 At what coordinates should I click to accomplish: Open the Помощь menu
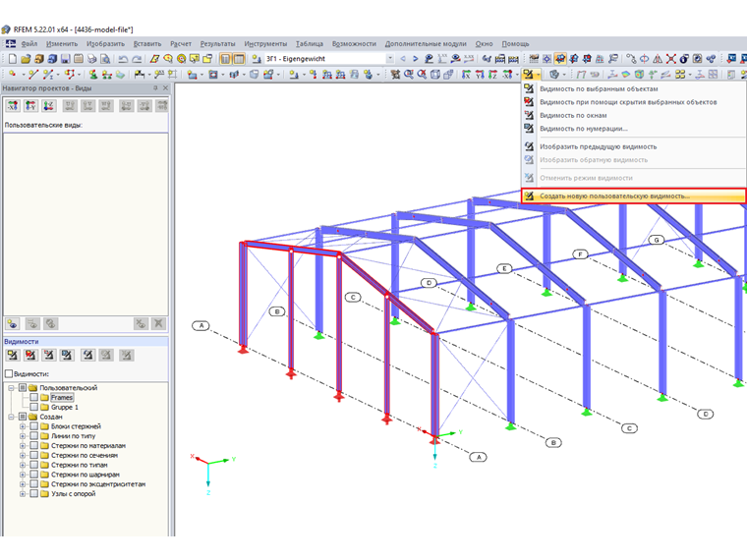click(x=515, y=44)
